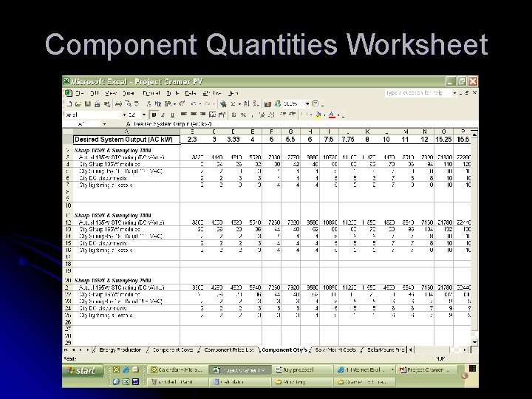Image resolution: width=532 pixels, height=399 pixels.
Task: Select the Format Painter brush
Action: point(182,103)
